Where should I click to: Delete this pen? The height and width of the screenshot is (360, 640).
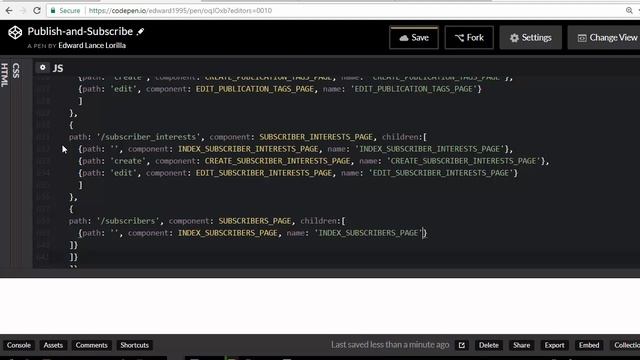point(489,345)
